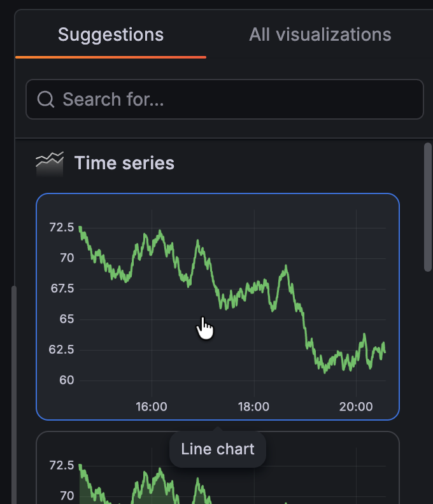Select the area-fill chart suggestion thumbnail below
Viewport: 433px width, 504px height.
tap(218, 468)
